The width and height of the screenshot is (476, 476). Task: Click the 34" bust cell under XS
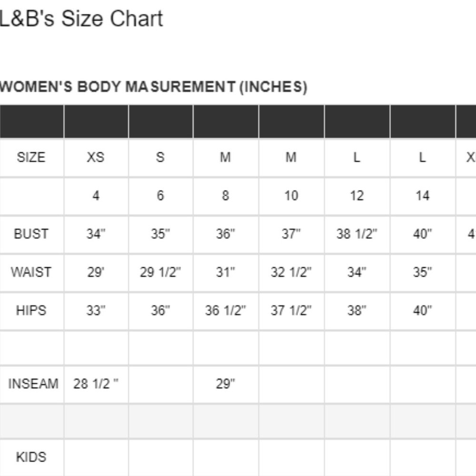pyautogui.click(x=96, y=234)
